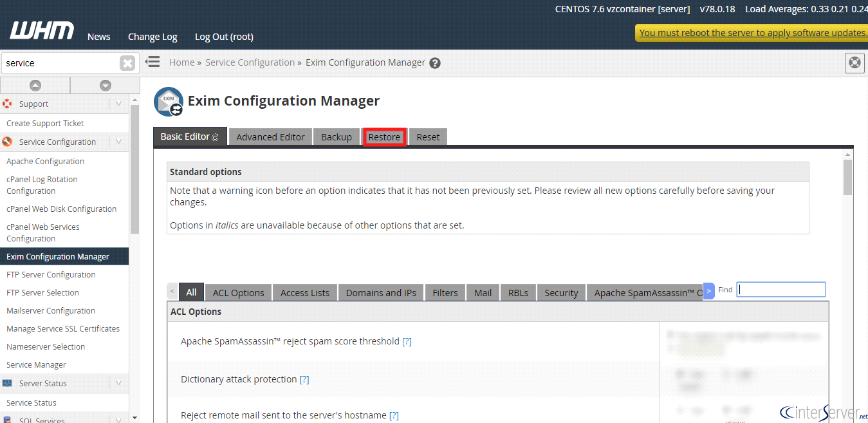The height and width of the screenshot is (423, 868).
Task: Collapse the Support section in sidebar
Action: (118, 104)
